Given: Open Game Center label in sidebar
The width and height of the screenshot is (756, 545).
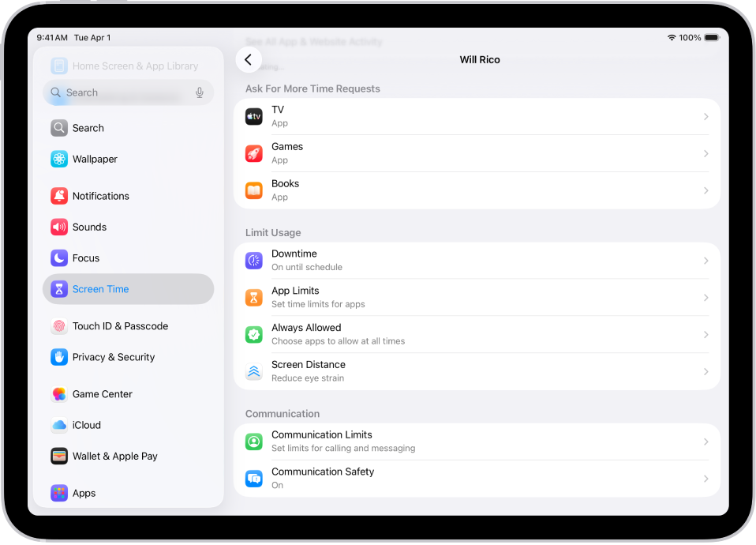Looking at the screenshot, I should tap(103, 394).
